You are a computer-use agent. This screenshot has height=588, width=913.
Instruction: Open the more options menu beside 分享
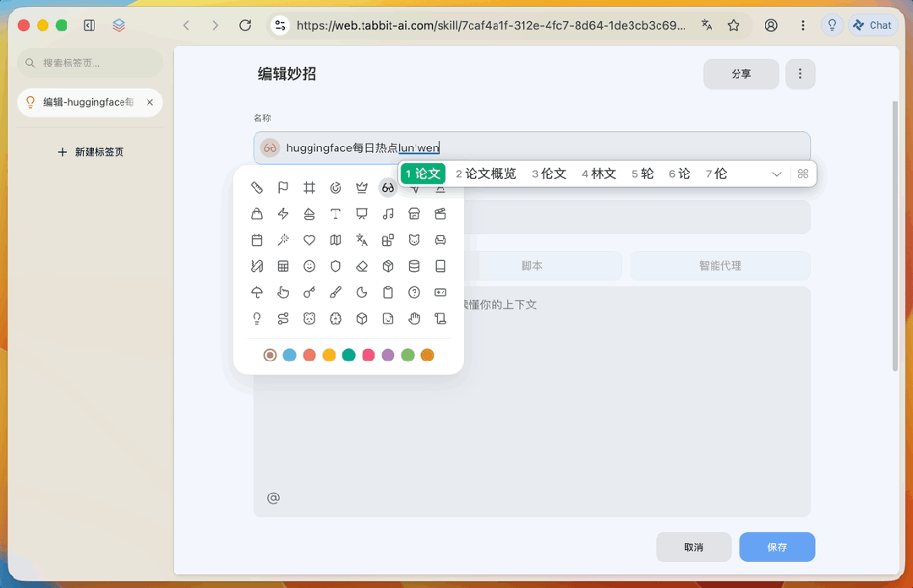tap(800, 74)
